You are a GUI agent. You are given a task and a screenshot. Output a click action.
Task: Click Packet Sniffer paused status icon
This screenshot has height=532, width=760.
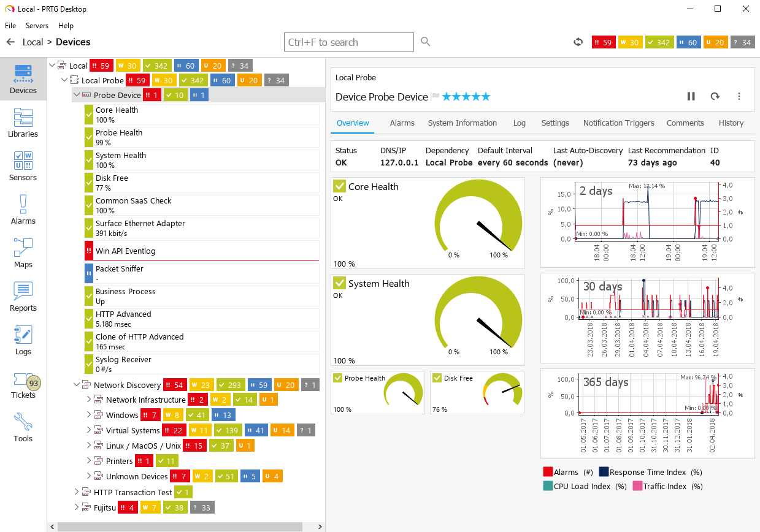[x=89, y=273]
